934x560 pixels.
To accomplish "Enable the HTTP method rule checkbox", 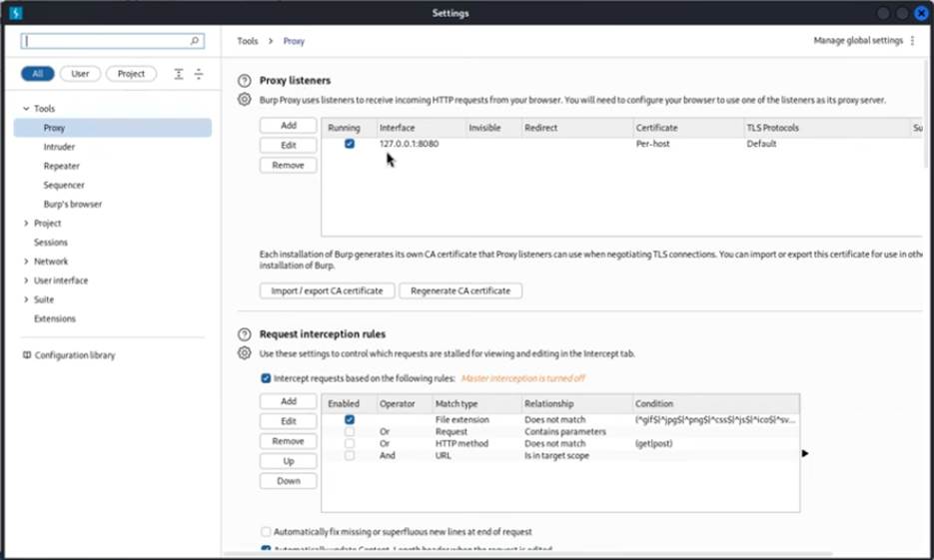I will click(x=350, y=443).
